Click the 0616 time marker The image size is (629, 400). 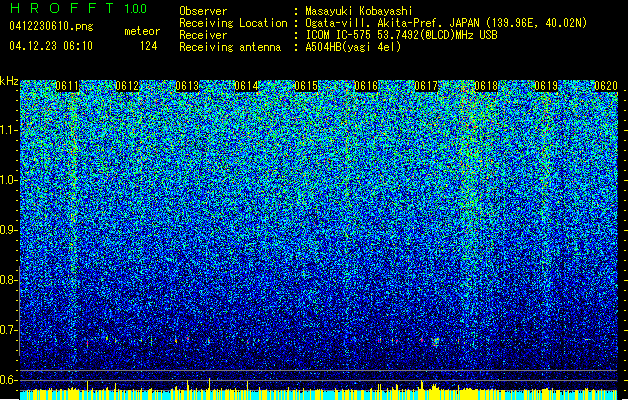[x=366, y=86]
